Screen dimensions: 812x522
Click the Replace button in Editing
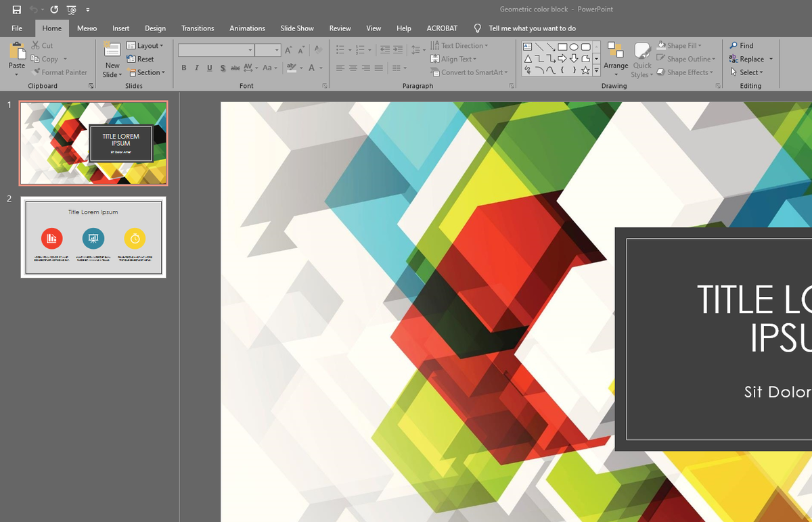tap(751, 59)
